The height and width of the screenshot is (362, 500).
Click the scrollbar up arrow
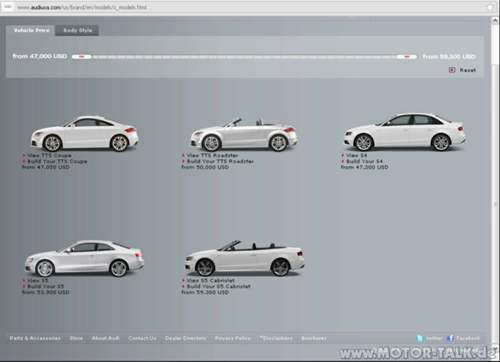coord(495,20)
